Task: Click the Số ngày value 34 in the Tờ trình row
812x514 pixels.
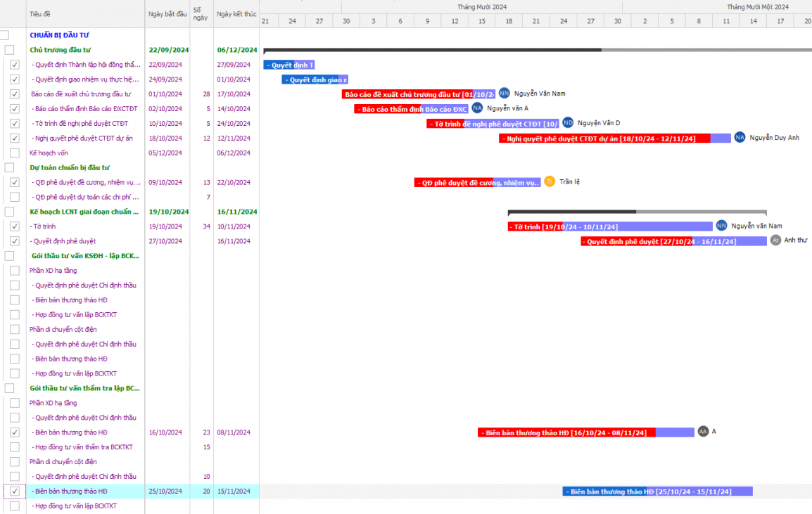Action: tap(206, 226)
